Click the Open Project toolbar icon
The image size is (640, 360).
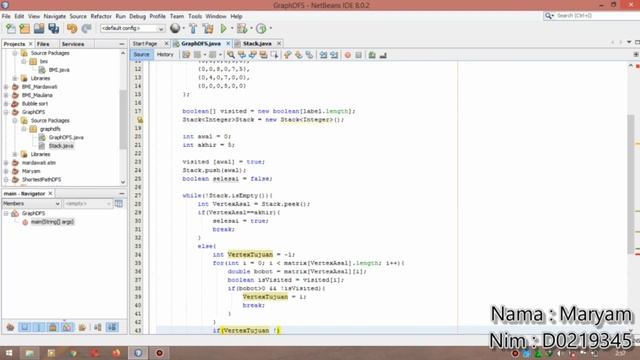pos(39,29)
